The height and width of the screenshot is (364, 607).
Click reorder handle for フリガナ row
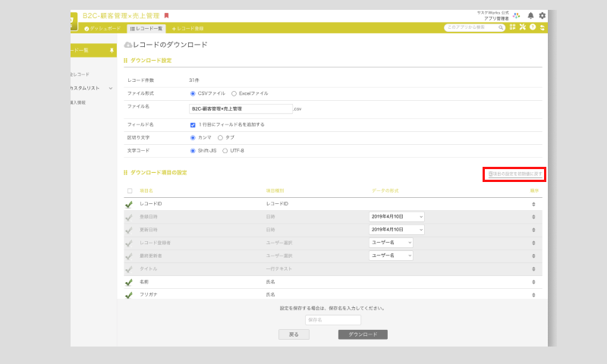[533, 295]
